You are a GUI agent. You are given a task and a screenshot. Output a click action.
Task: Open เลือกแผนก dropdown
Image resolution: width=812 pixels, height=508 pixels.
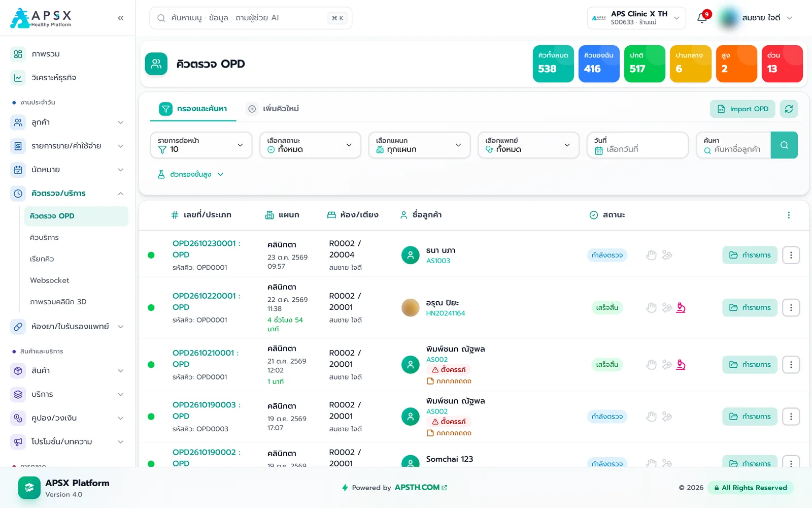419,145
